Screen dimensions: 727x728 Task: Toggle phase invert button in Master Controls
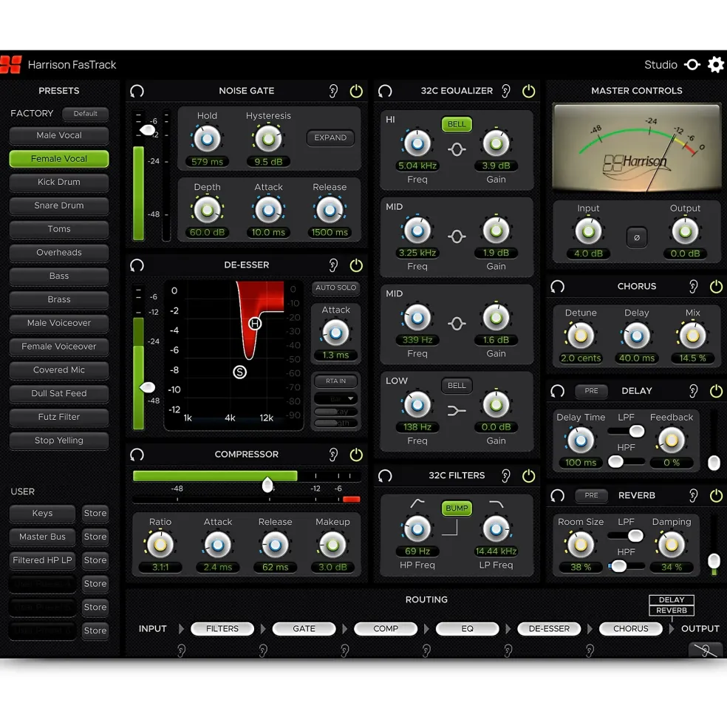coord(636,237)
